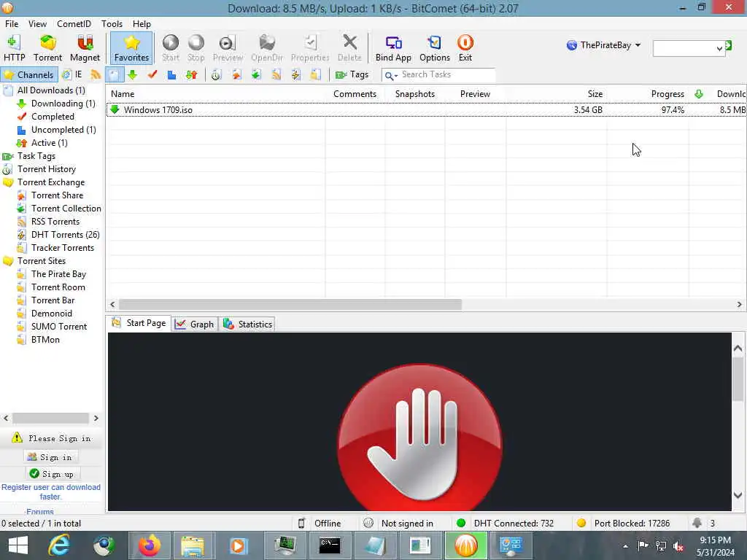747x560 pixels.
Task: Open download directory with OpenDir
Action: [x=267, y=48]
